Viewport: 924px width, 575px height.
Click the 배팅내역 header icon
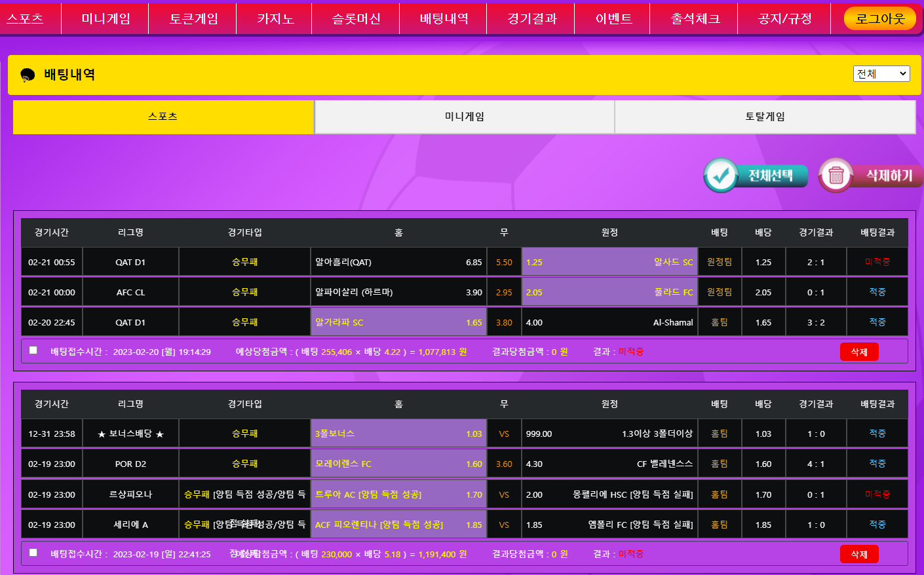pyautogui.click(x=28, y=75)
